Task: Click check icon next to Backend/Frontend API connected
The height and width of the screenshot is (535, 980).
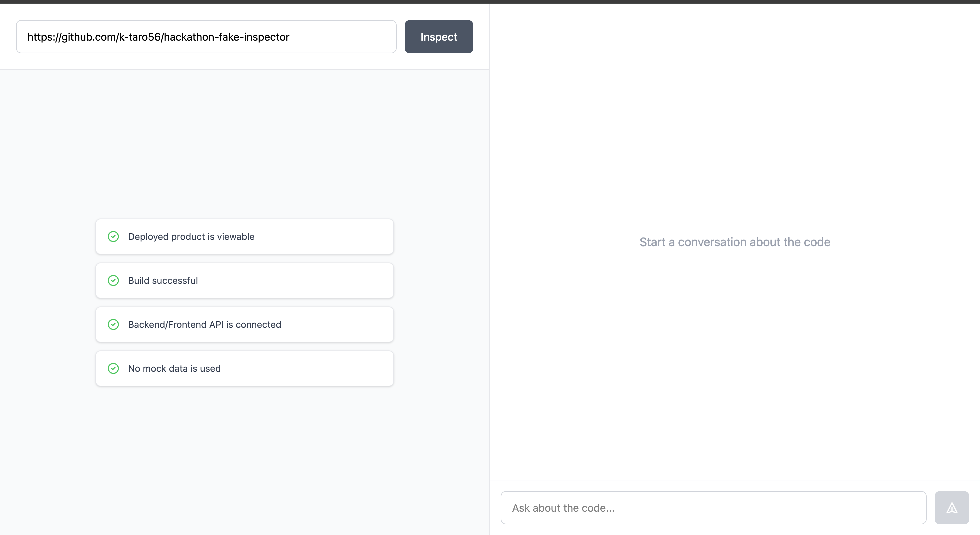Action: 113,324
